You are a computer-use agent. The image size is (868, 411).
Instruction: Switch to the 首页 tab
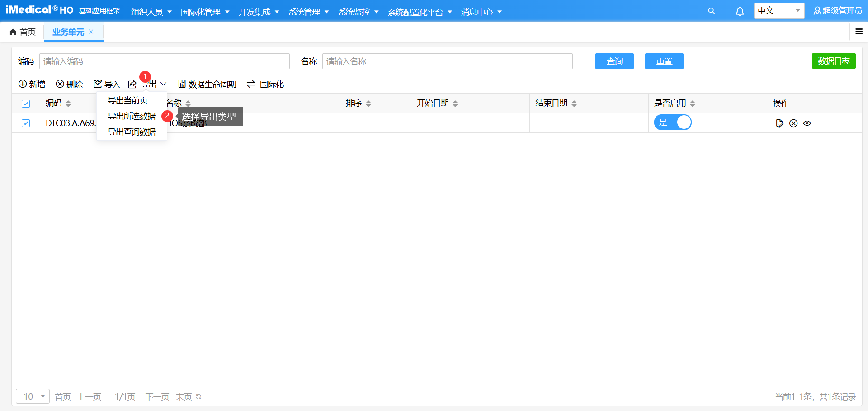click(x=23, y=32)
